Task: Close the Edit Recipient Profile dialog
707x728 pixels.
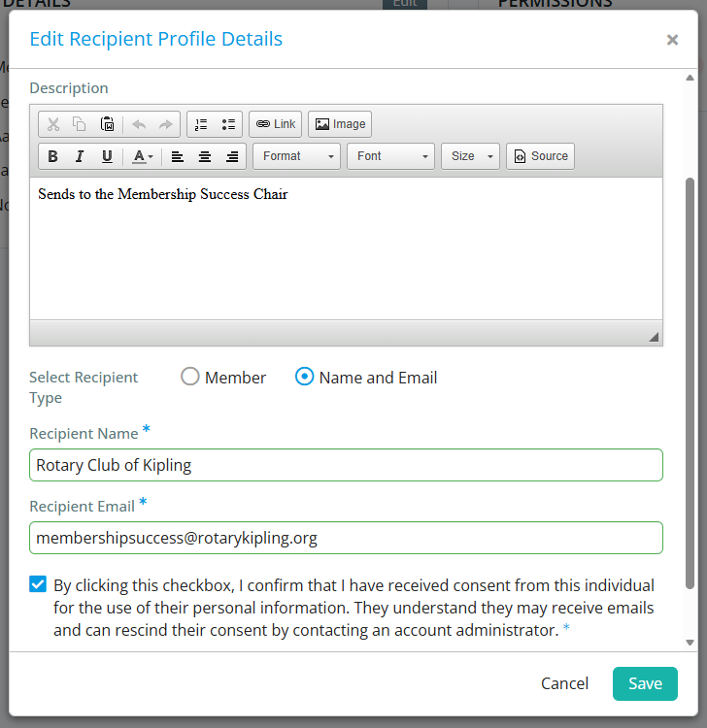Action: [x=672, y=40]
